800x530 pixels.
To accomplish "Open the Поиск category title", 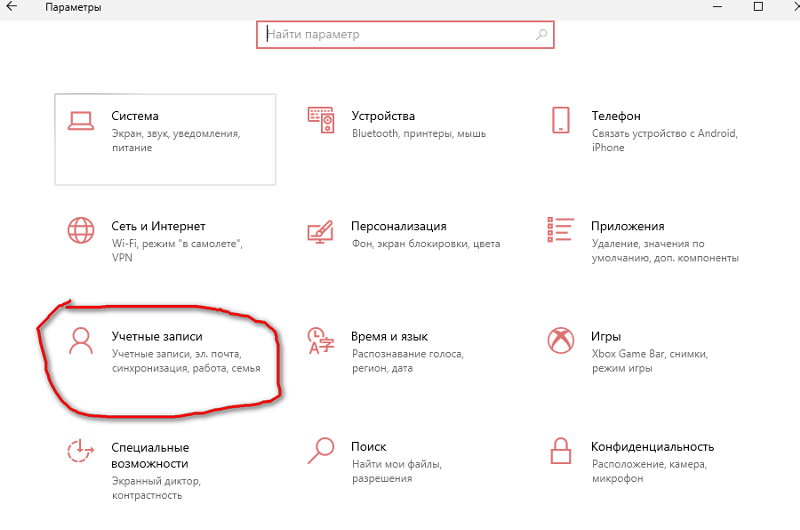I will [369, 446].
